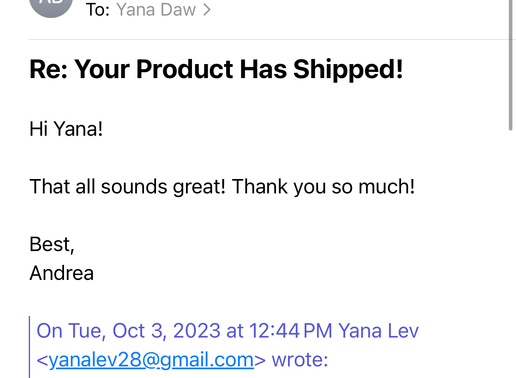Image resolution: width=516 pixels, height=378 pixels.
Task: Select the Yana Daw recipient name
Action: pos(156,10)
